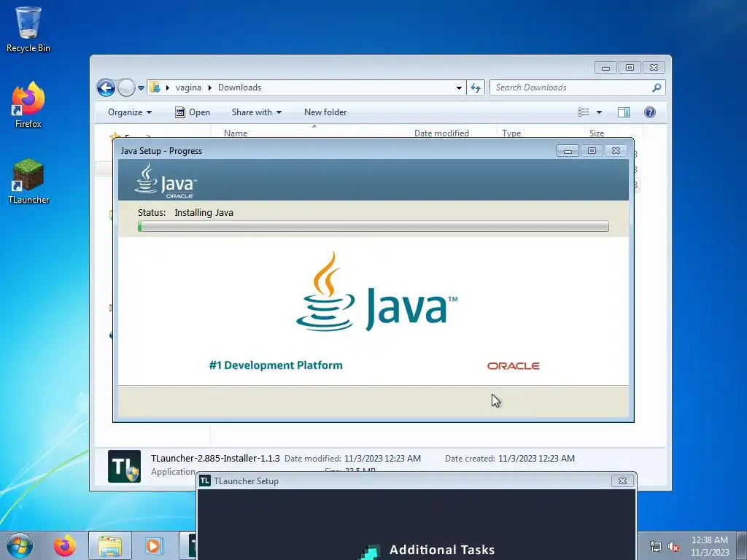Open the Recycle Bin desktop icon
The image size is (747, 560).
[x=28, y=29]
